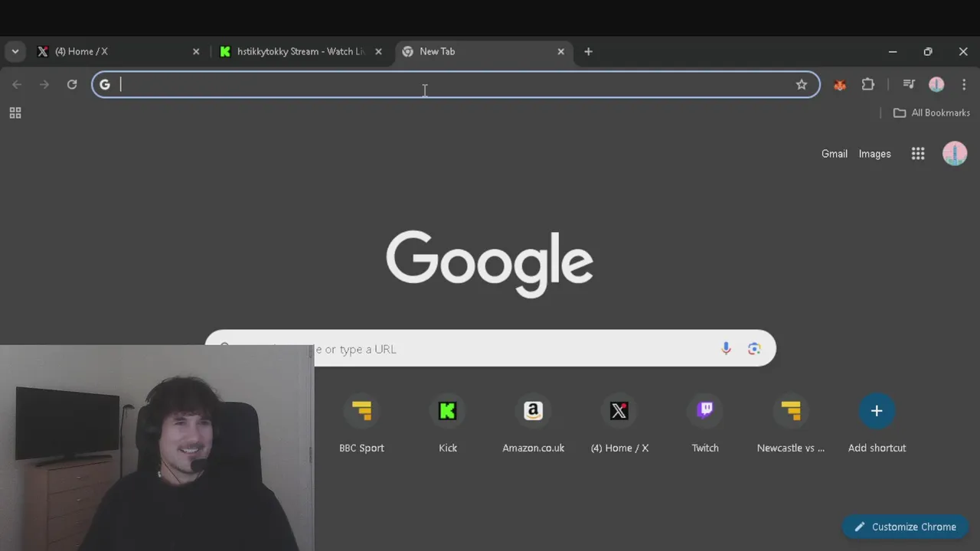The height and width of the screenshot is (551, 980).
Task: Click the Google search box
Action: pos(490,349)
